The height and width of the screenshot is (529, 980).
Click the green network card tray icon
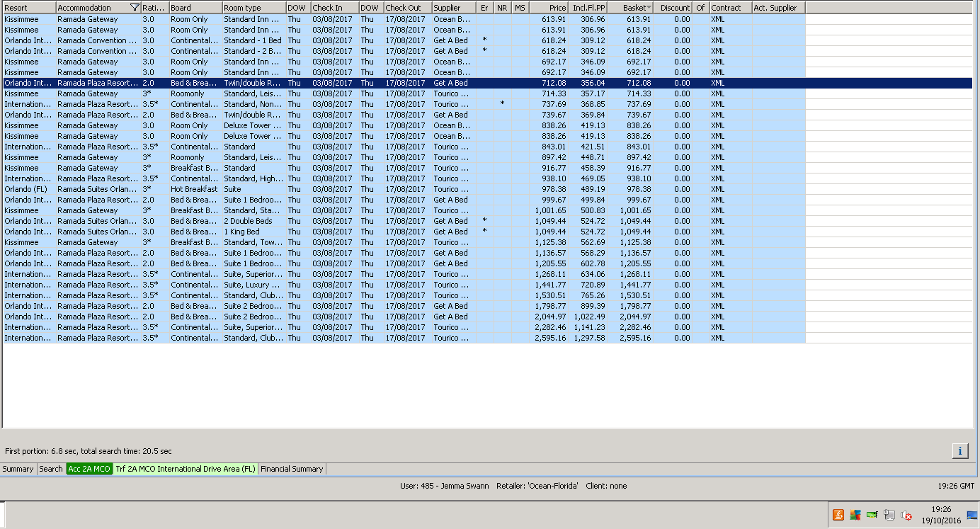coord(872,515)
